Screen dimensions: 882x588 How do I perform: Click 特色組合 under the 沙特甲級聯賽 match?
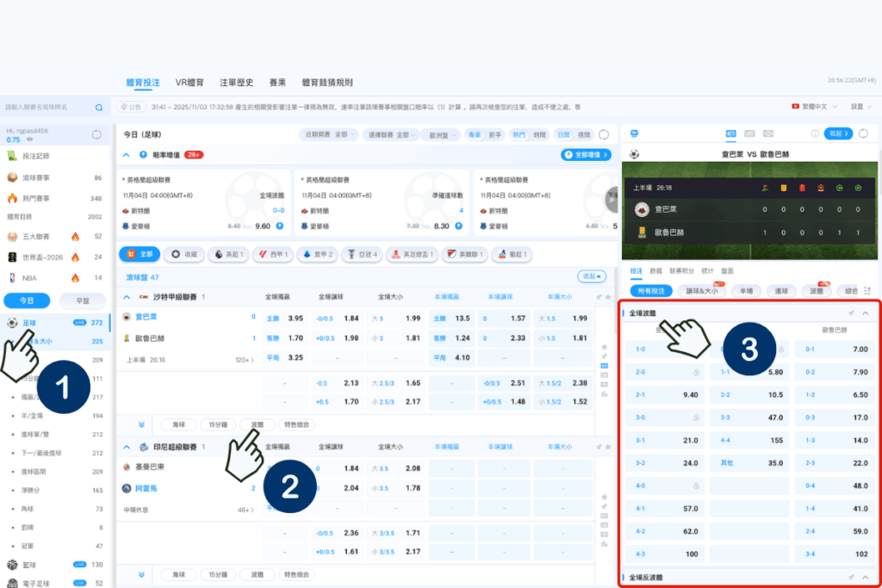(x=298, y=424)
